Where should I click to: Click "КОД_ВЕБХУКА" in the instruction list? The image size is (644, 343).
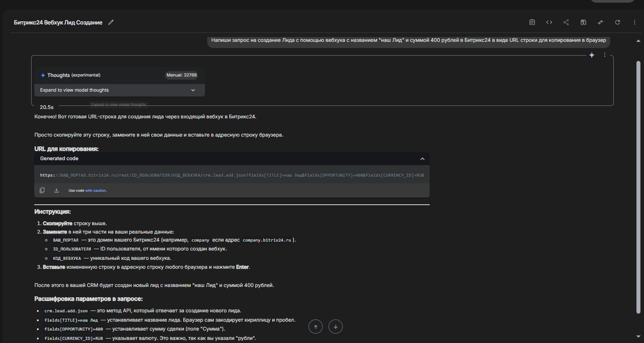[x=67, y=258]
